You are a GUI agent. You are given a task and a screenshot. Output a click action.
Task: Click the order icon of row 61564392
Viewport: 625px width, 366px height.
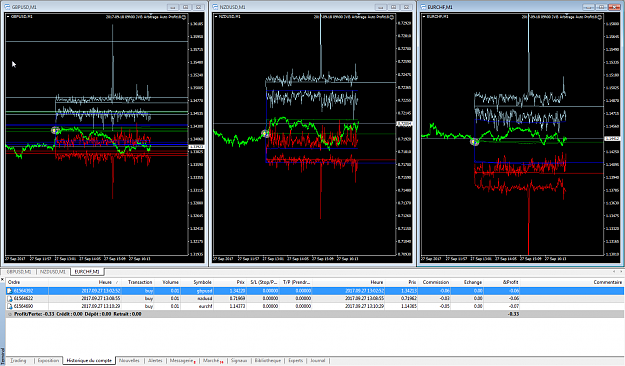(10, 291)
